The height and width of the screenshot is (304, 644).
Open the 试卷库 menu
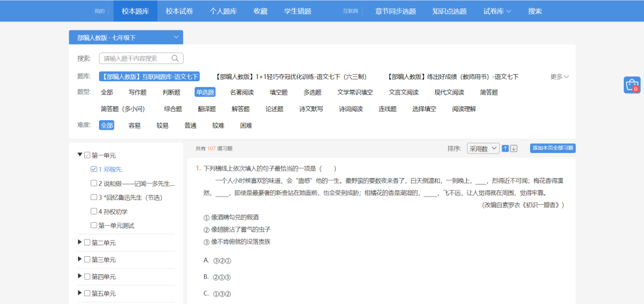click(497, 11)
